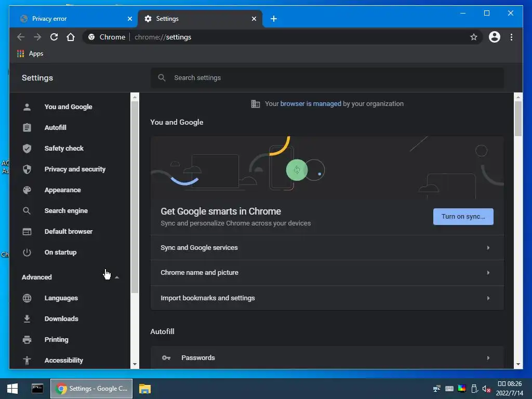Screen dimensions: 532x399
Task: Open Appearance settings
Action: (62, 190)
